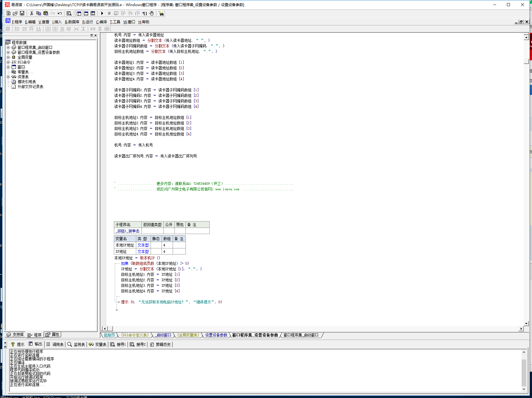Switch to [全局变量表] tab

click(x=188, y=335)
